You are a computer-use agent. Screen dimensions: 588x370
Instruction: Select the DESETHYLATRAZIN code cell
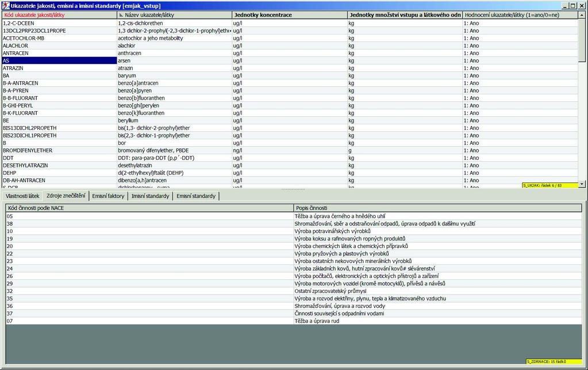pos(59,166)
